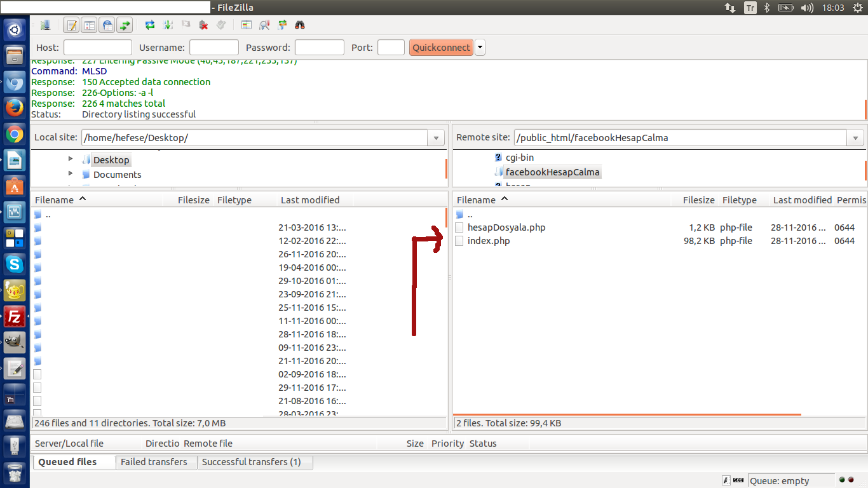
Task: Open the Trash from the launcher
Action: tap(15, 473)
